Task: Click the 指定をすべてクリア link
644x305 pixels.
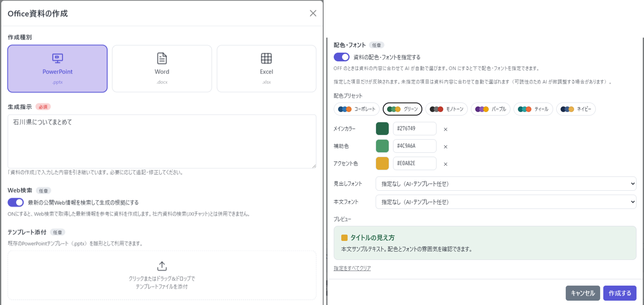Action: [x=352, y=268]
